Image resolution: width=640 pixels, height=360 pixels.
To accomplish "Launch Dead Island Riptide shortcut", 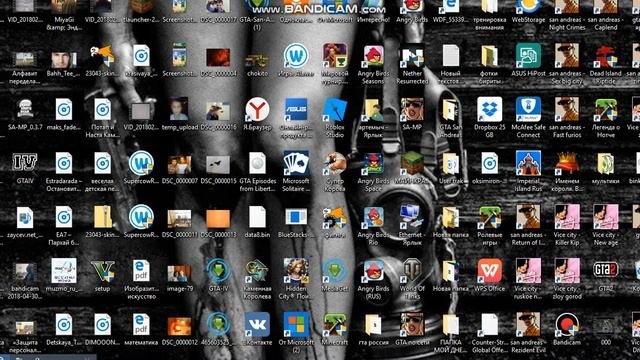I will (x=605, y=56).
